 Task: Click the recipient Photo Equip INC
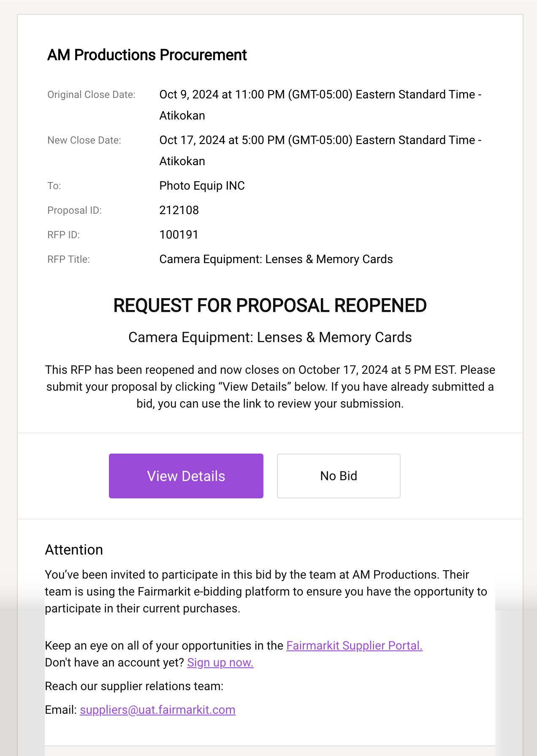(202, 186)
